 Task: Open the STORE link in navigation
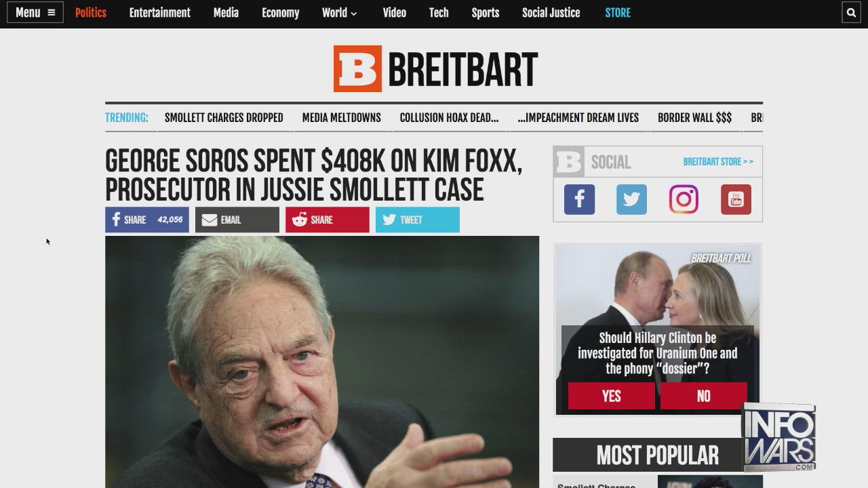618,12
